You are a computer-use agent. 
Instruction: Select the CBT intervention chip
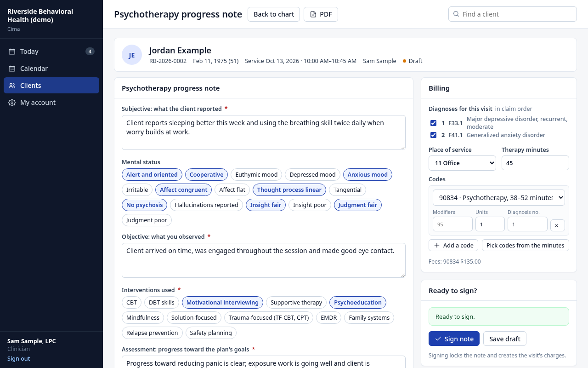132,303
